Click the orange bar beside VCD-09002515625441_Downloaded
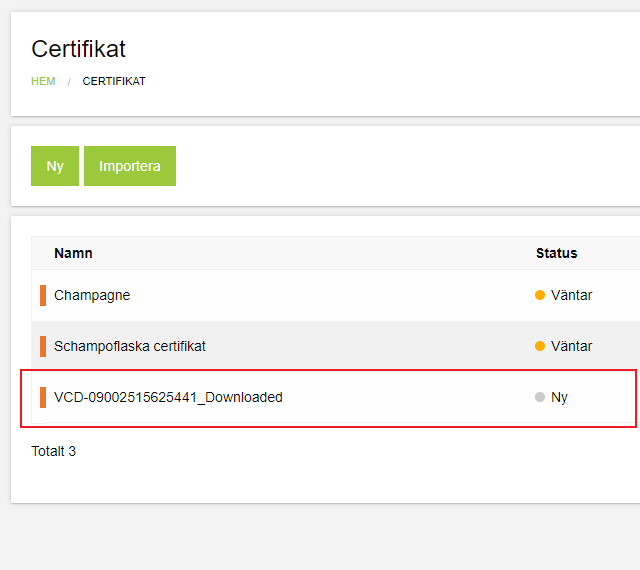This screenshot has width=640, height=570. click(43, 397)
